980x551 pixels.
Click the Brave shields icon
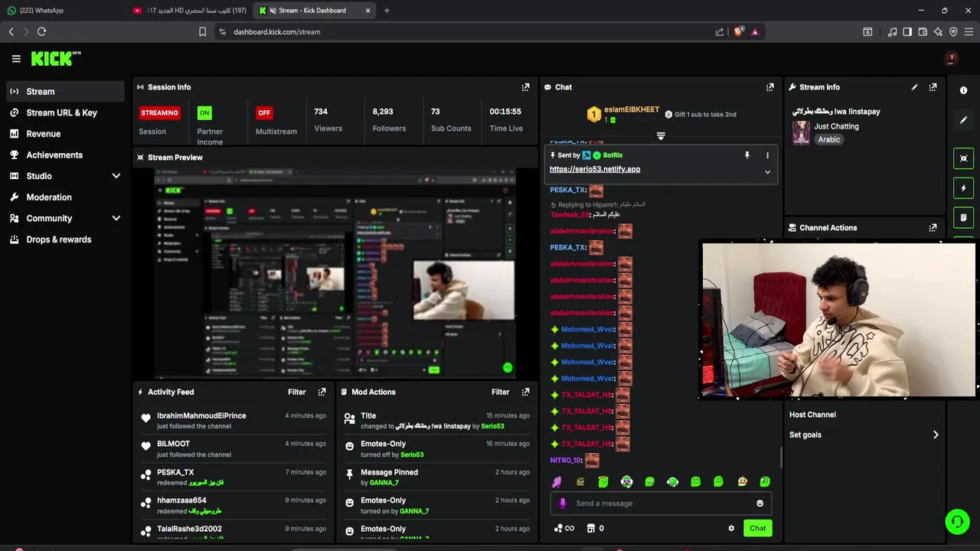click(x=738, y=31)
